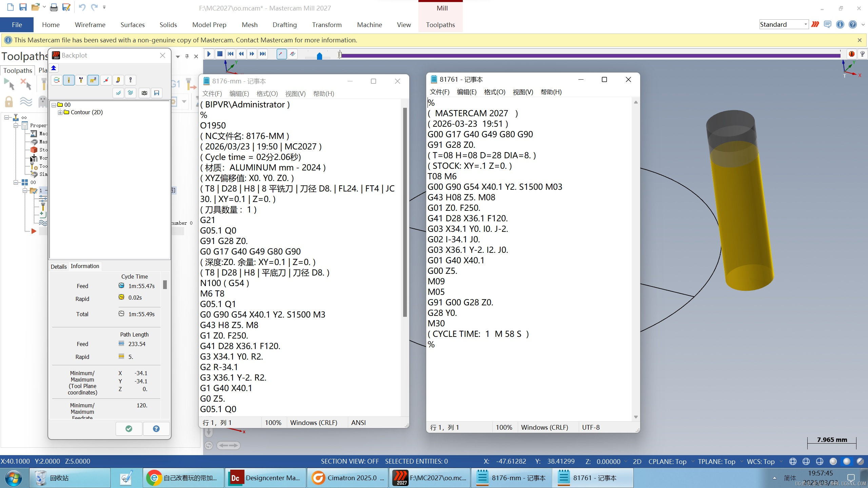Collapse the 00 toolpath group node

pyautogui.click(x=16, y=182)
